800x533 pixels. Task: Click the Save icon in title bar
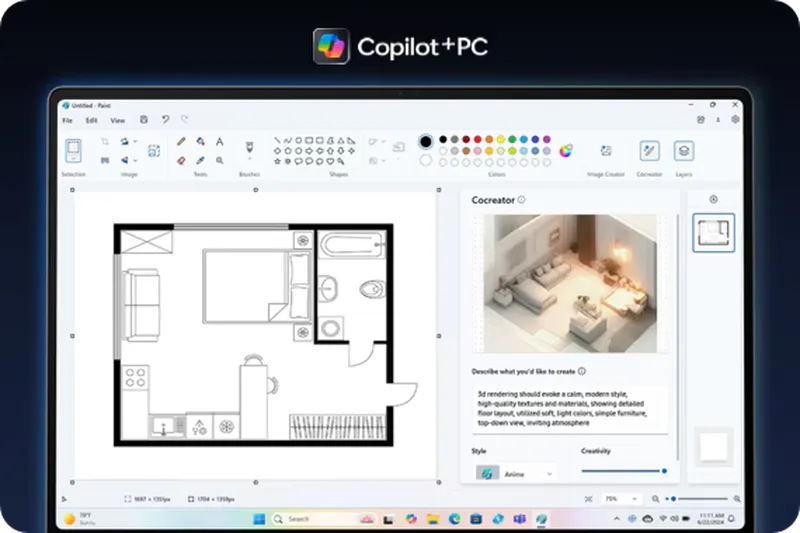(x=144, y=119)
